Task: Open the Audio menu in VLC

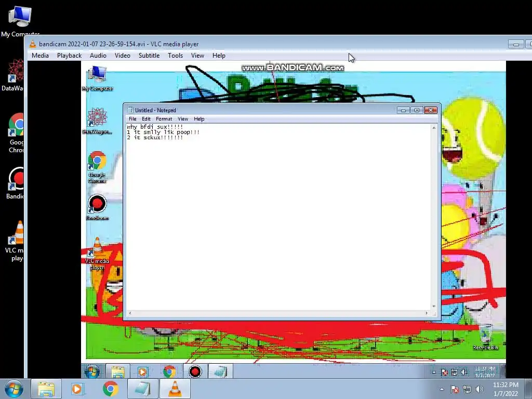Action: [x=98, y=55]
